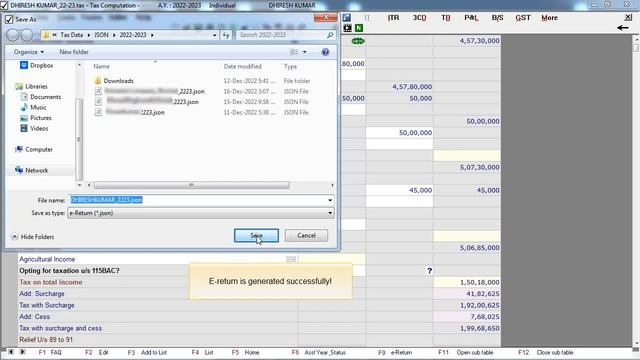The width and height of the screenshot is (640, 360).
Task: Click the Agricultural Income row label
Action: click(47, 259)
